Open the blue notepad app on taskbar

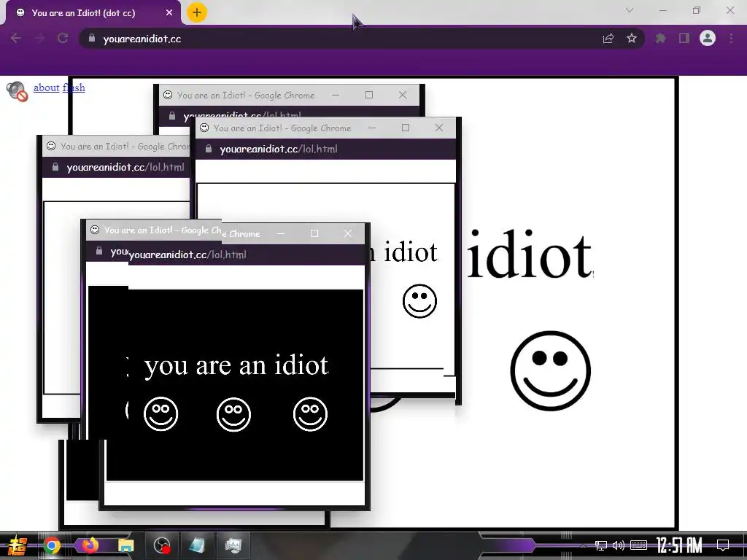click(x=197, y=545)
